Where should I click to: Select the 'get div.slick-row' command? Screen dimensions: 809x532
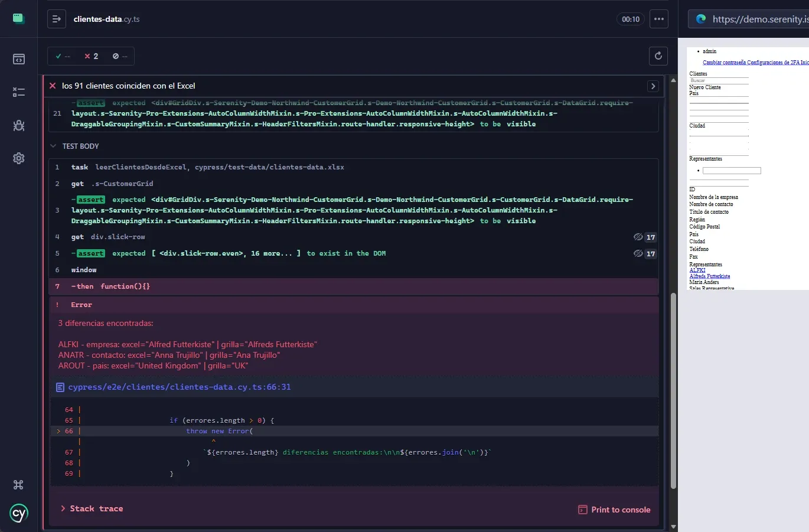(x=353, y=237)
